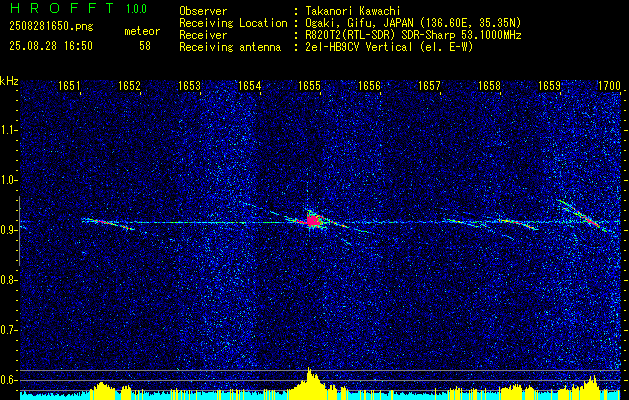The width and height of the screenshot is (629, 400).
Task: Click the 0.8 kHz axis label
Action: (9, 280)
